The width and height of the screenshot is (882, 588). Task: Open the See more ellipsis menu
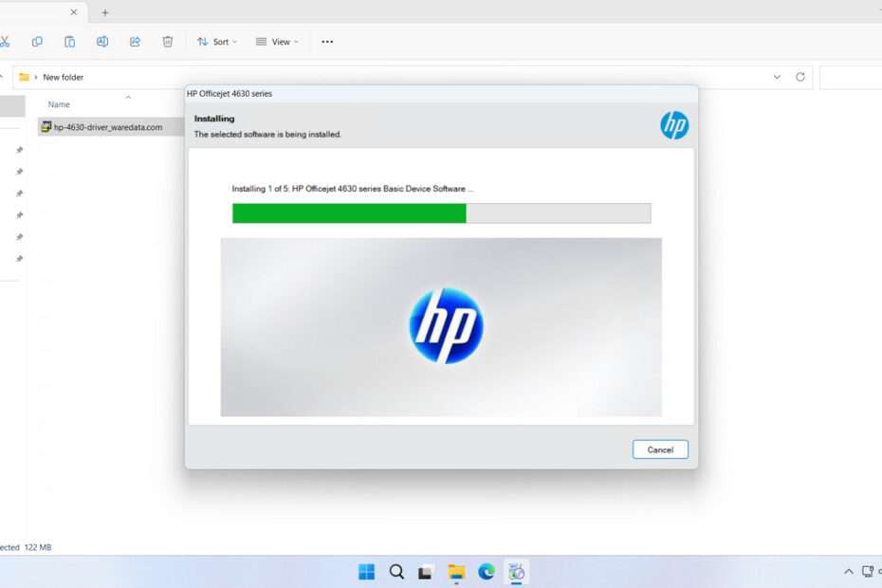(x=327, y=42)
